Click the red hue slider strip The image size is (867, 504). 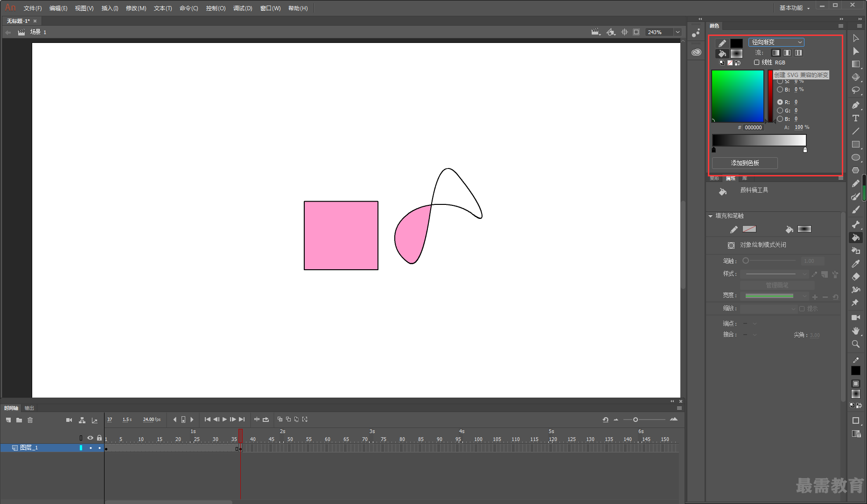(770, 97)
